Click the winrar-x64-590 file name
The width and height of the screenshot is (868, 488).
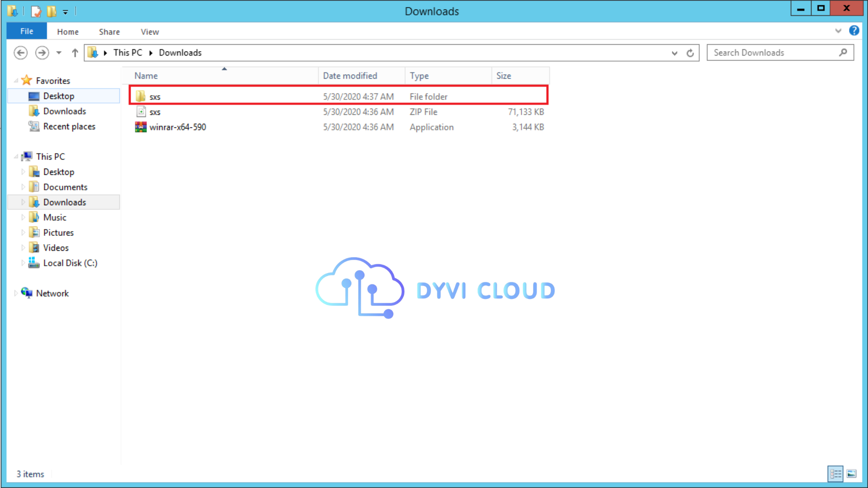pyautogui.click(x=178, y=127)
